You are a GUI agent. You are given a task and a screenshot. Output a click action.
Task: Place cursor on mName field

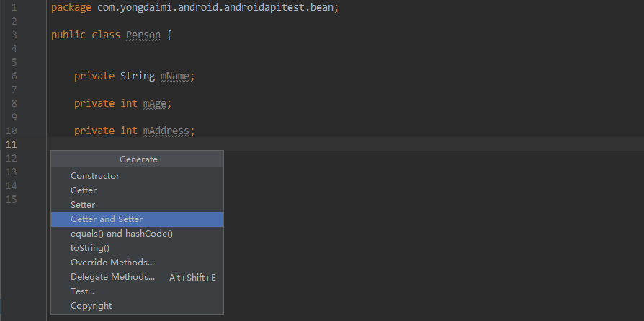(x=175, y=76)
